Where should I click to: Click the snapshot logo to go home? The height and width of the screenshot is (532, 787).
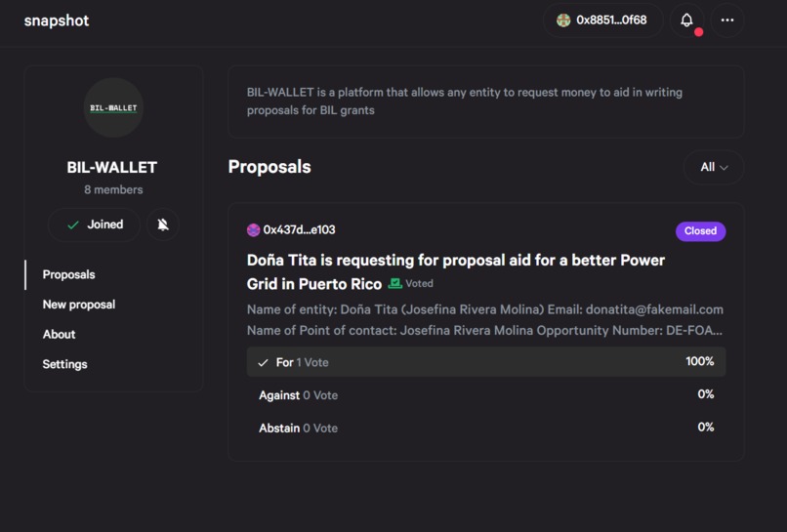[57, 20]
